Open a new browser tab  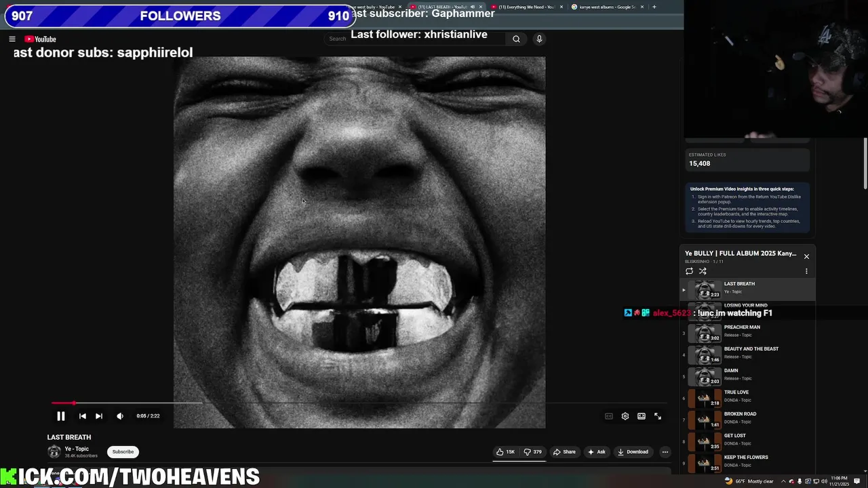[654, 7]
